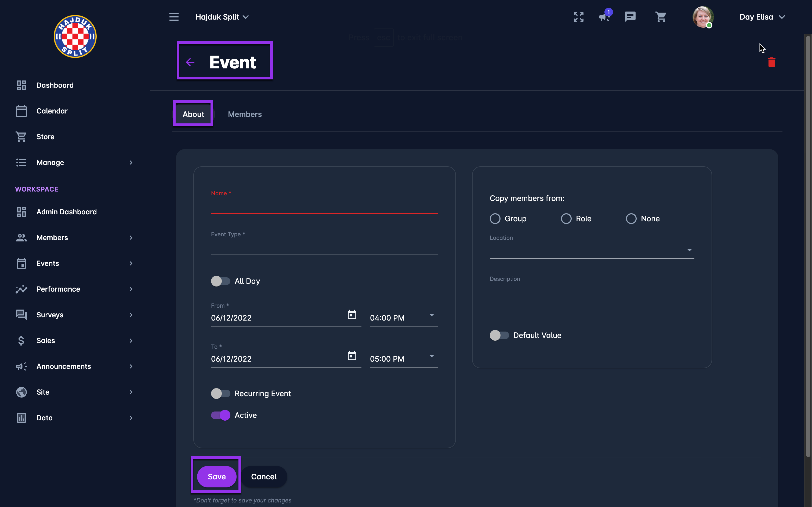Open Calendar in the sidebar

click(x=52, y=111)
